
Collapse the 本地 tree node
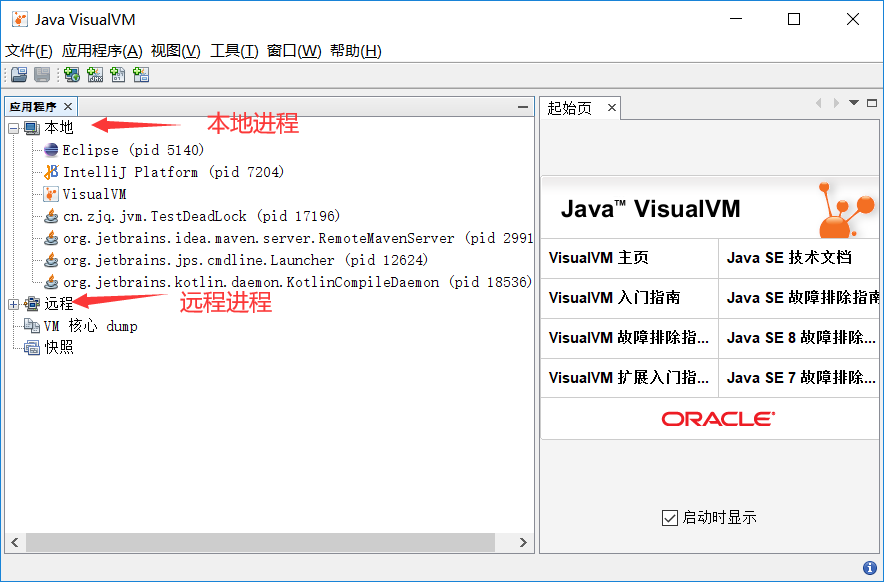pos(14,129)
